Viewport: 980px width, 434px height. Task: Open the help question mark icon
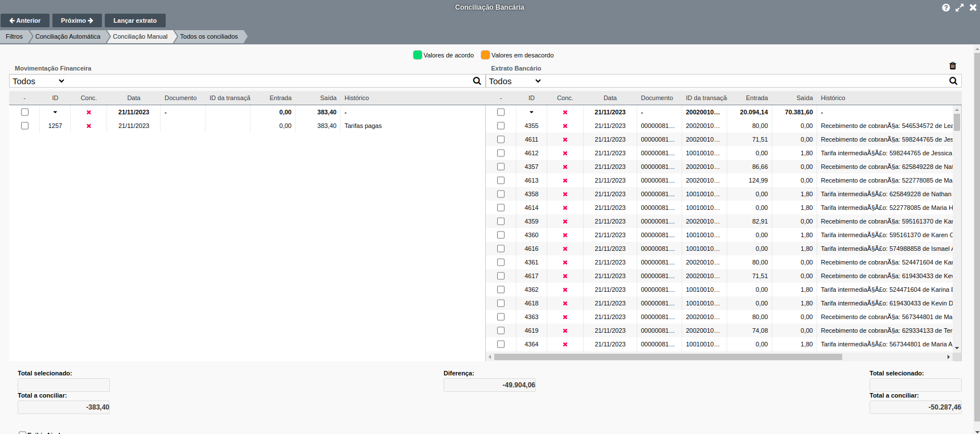point(946,7)
